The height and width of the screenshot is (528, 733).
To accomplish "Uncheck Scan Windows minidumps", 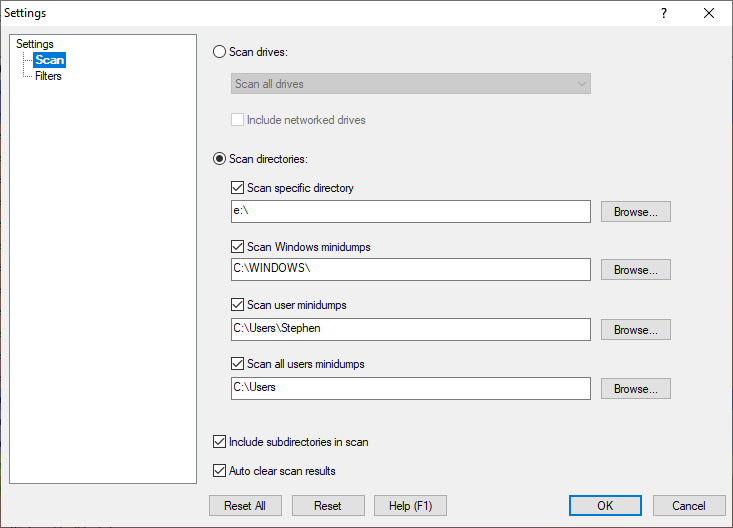I will point(238,247).
